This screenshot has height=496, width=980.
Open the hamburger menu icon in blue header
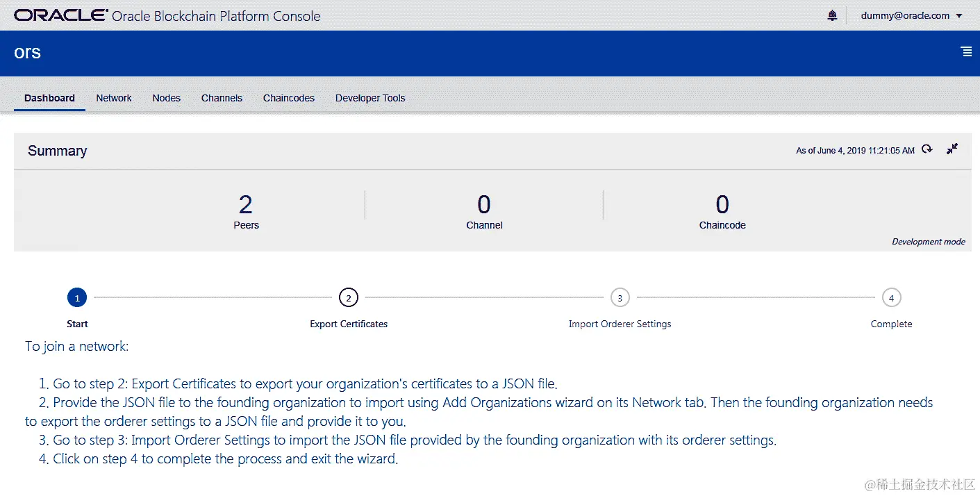tap(966, 51)
